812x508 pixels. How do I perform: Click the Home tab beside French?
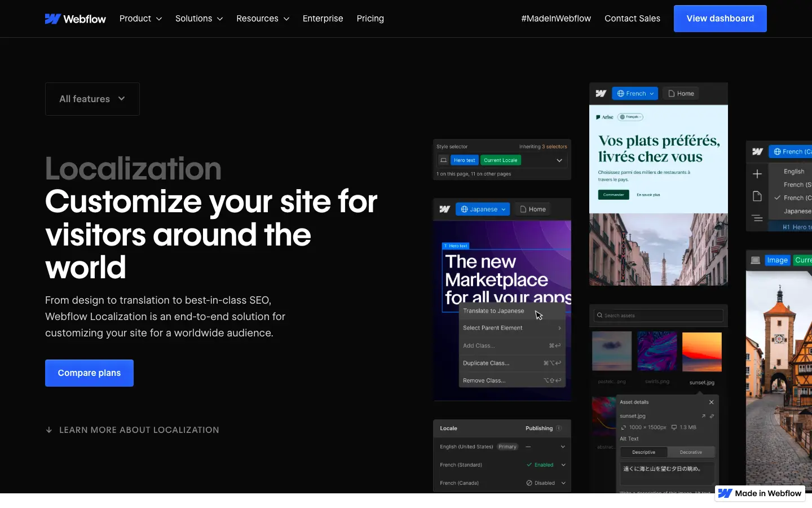pyautogui.click(x=681, y=94)
